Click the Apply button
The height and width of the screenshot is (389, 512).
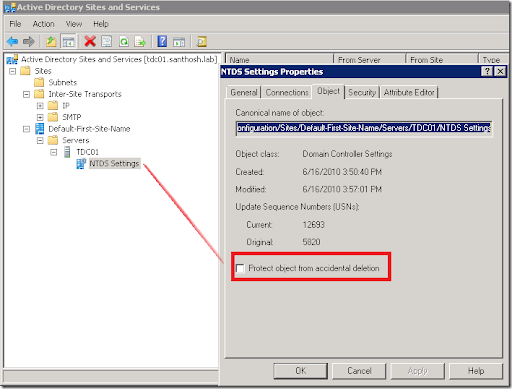pos(417,371)
